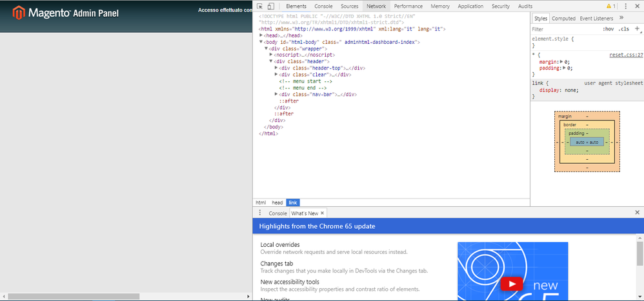Expand the div nav-bar node
Image resolution: width=644 pixels, height=301 pixels.
276,94
